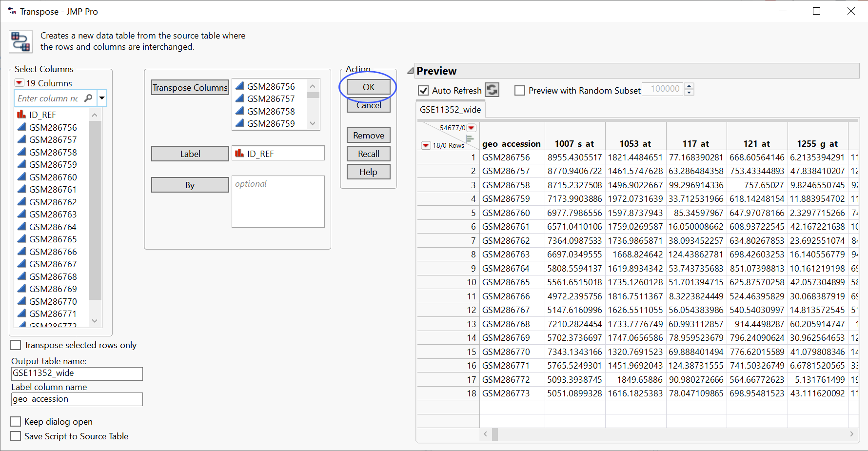The width and height of the screenshot is (868, 451).
Task: Select the GSE11352_wide preview tab
Action: point(450,110)
